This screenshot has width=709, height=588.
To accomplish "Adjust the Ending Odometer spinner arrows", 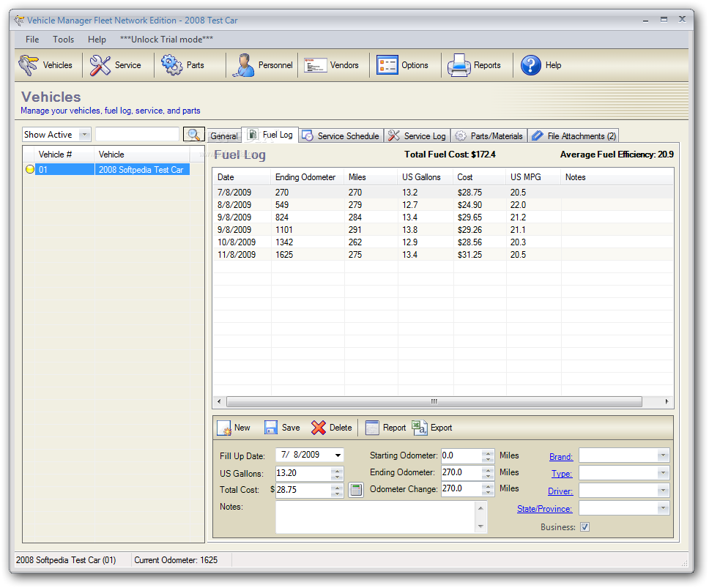I will 488,472.
